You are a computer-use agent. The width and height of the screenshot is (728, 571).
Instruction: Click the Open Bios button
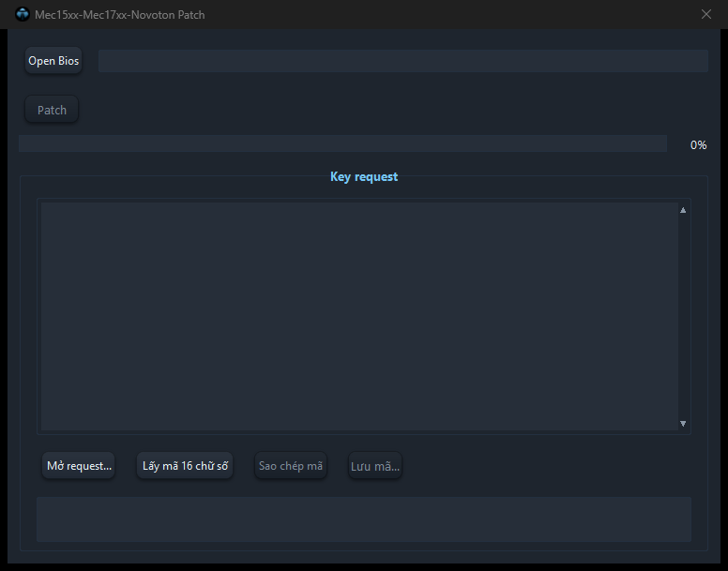pos(53,61)
